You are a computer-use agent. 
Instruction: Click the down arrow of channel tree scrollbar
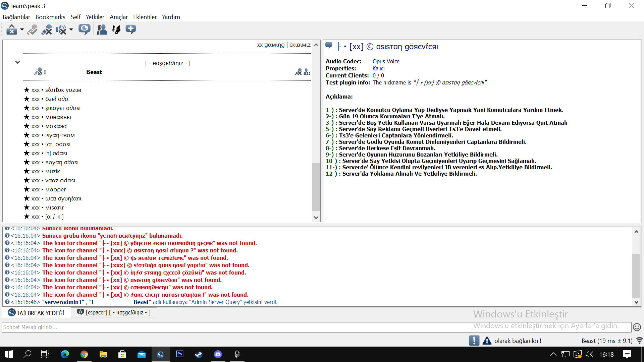coord(316,218)
